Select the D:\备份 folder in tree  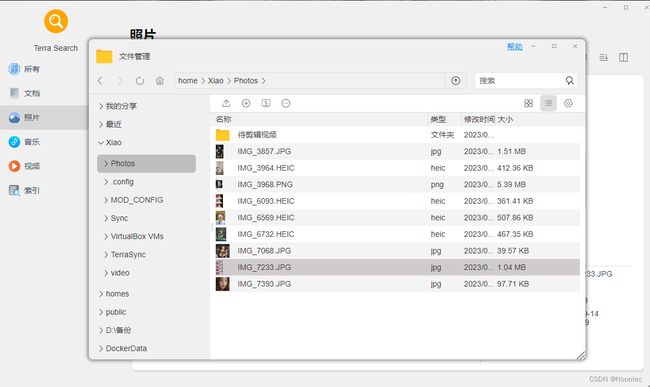pyautogui.click(x=118, y=330)
